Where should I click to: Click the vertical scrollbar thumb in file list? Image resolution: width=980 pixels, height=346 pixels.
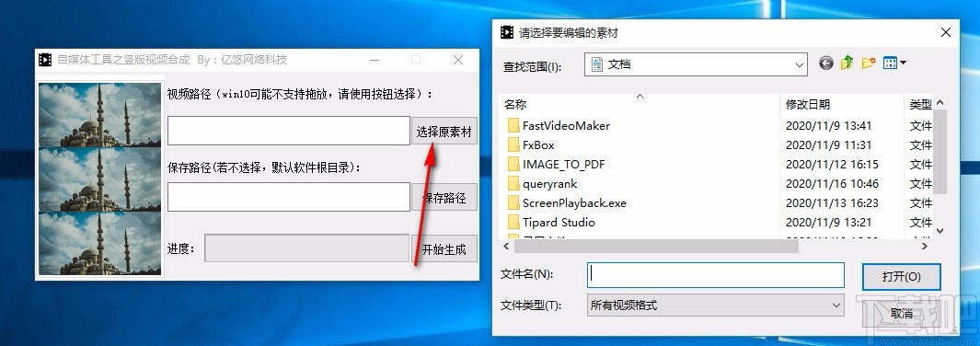[x=940, y=152]
